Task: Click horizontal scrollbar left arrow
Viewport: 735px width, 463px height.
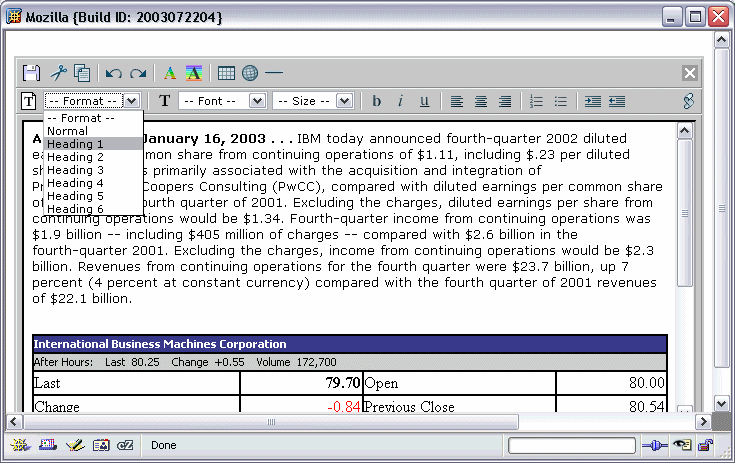Action: tap(14, 422)
